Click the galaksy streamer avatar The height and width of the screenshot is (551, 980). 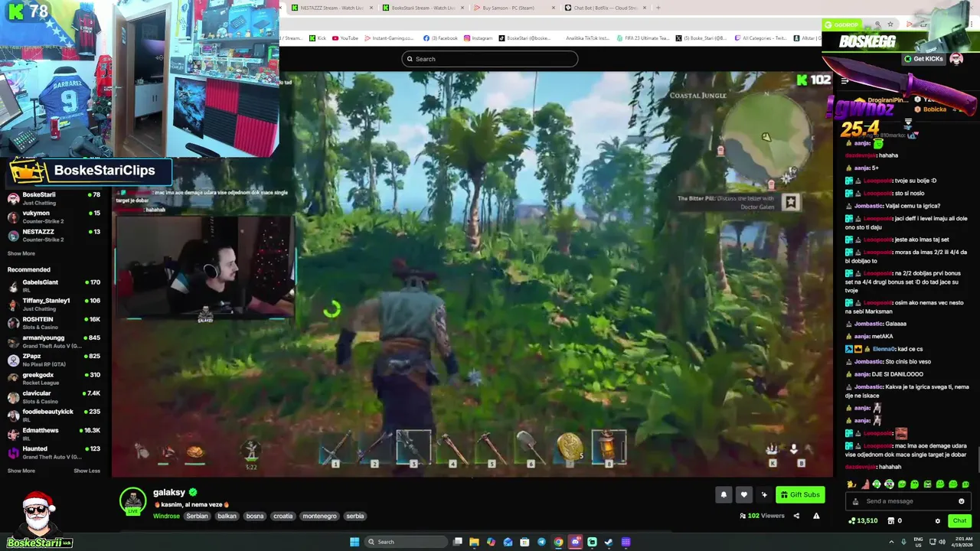[132, 500]
